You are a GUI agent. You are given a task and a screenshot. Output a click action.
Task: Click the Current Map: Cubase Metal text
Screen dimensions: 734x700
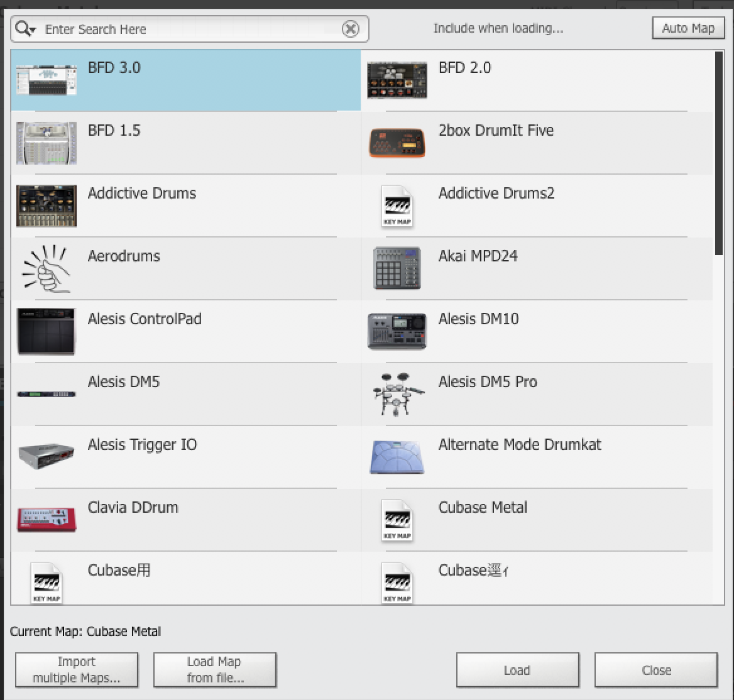click(x=85, y=632)
